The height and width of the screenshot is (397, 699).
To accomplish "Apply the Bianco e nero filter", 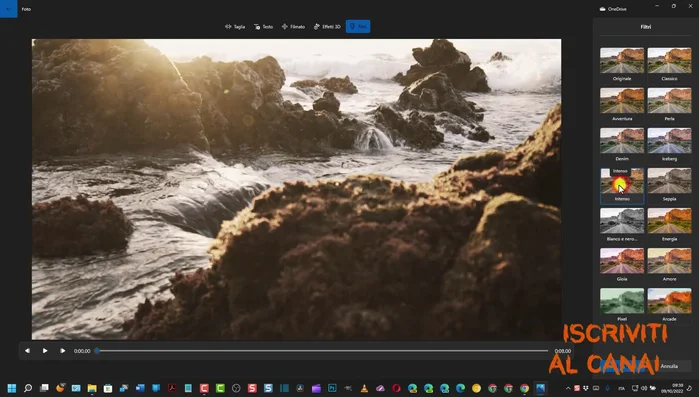I will [x=622, y=221].
